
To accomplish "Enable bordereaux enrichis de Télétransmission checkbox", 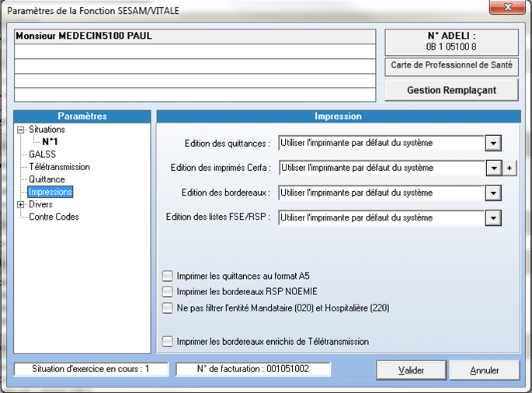I will click(x=168, y=341).
